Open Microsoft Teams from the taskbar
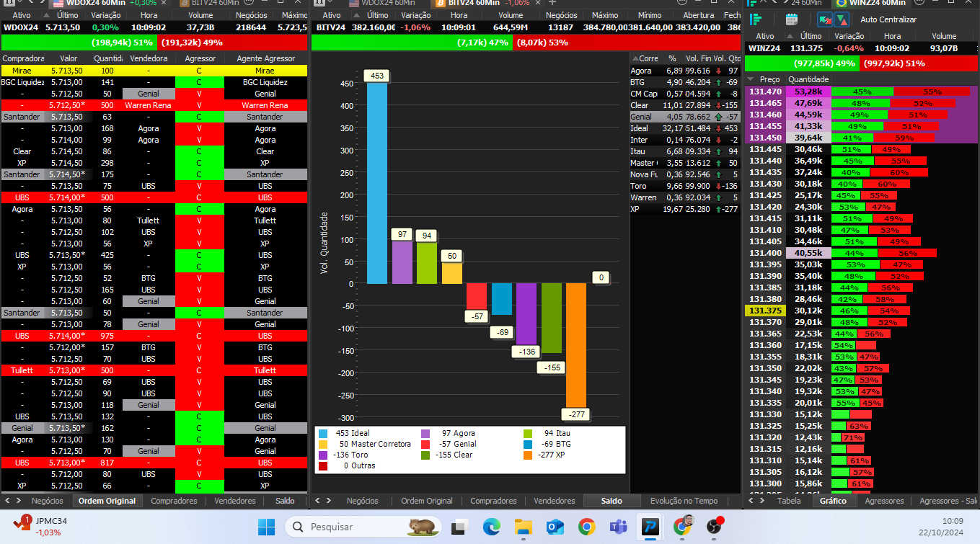 click(x=618, y=527)
